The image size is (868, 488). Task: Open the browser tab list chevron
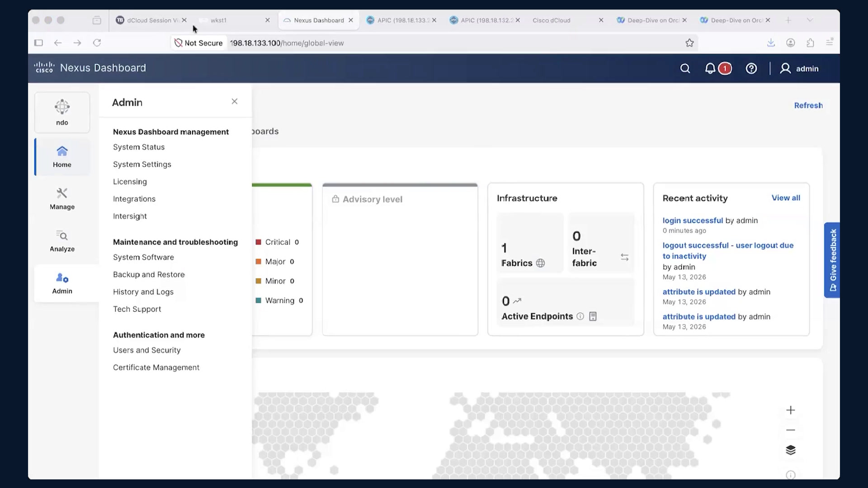coord(810,20)
